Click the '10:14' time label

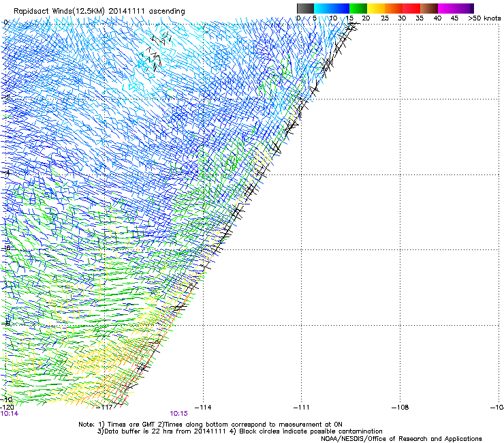(x=10, y=414)
